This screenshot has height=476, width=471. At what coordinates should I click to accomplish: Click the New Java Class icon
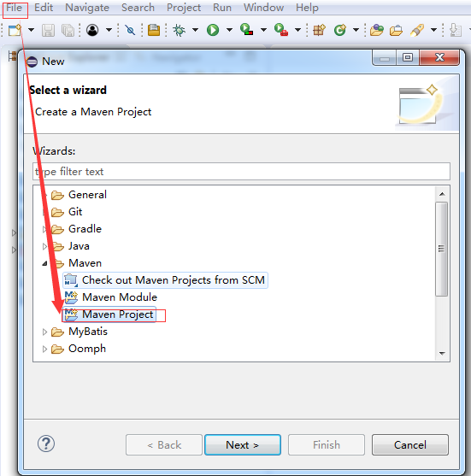click(340, 30)
